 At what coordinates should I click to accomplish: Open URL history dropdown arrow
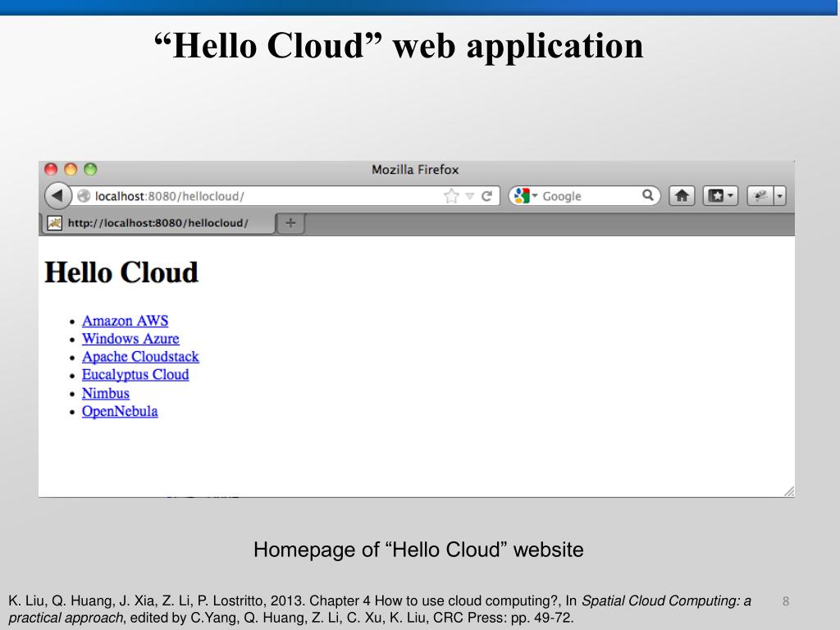point(470,196)
